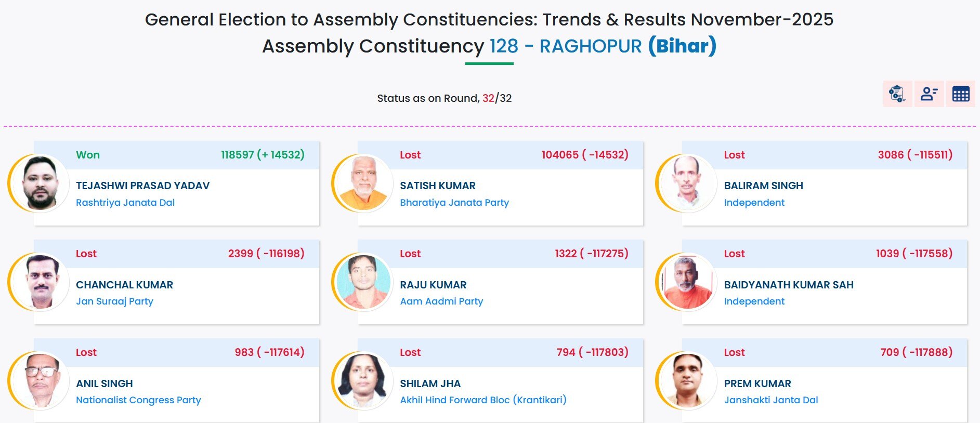Image resolution: width=980 pixels, height=423 pixels.
Task: Click the 128 - RAGHOPUR constituency heading
Action: tap(566, 46)
